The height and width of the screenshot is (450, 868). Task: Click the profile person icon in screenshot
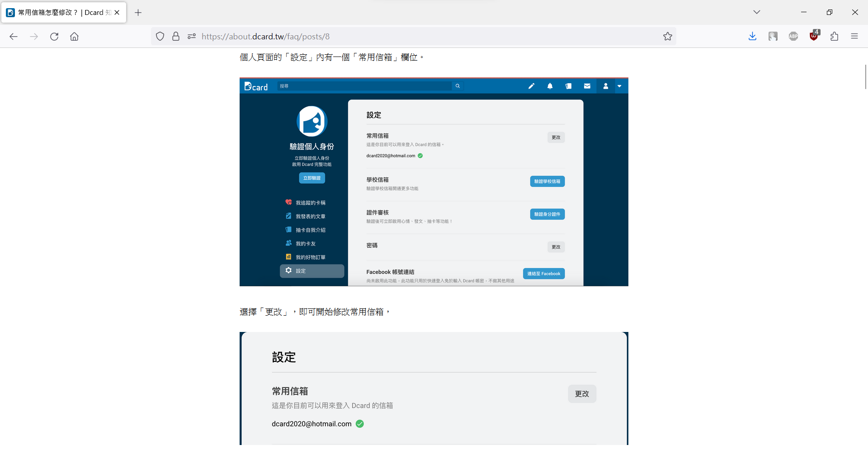click(606, 86)
